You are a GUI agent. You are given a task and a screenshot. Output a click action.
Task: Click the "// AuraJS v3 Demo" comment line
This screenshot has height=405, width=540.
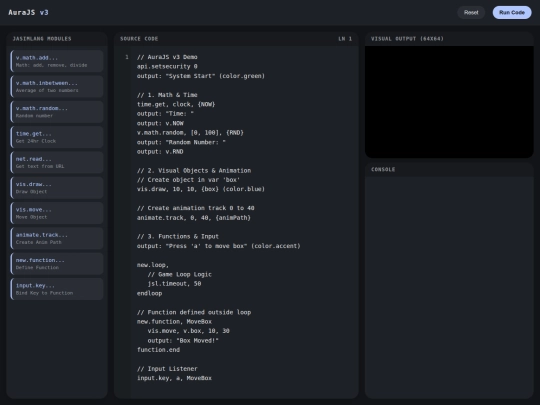pyautogui.click(x=167, y=57)
